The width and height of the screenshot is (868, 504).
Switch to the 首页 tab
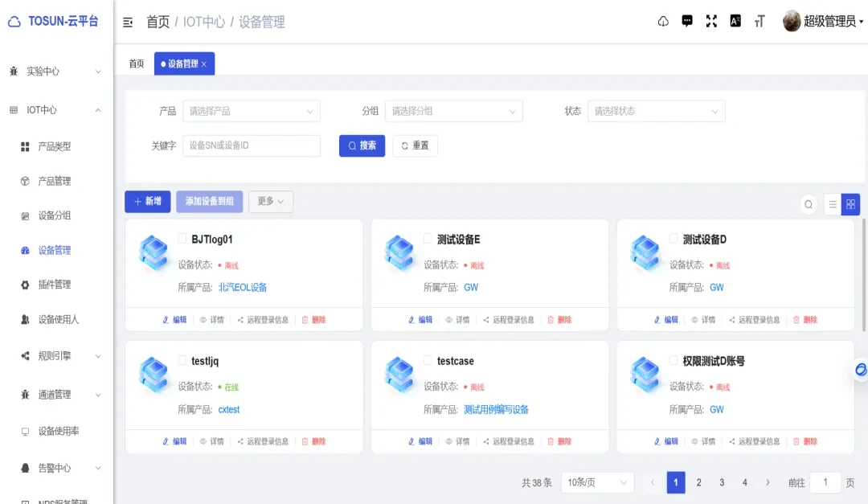click(x=135, y=63)
